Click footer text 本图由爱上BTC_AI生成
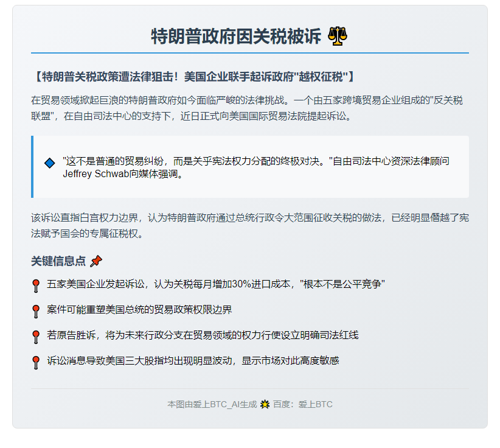The height and width of the screenshot is (448, 500). point(212,404)
